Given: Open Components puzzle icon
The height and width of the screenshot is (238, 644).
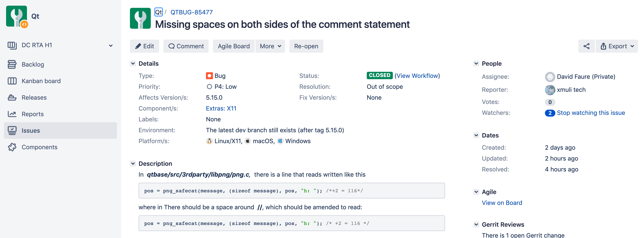Looking at the screenshot, I should point(12,147).
